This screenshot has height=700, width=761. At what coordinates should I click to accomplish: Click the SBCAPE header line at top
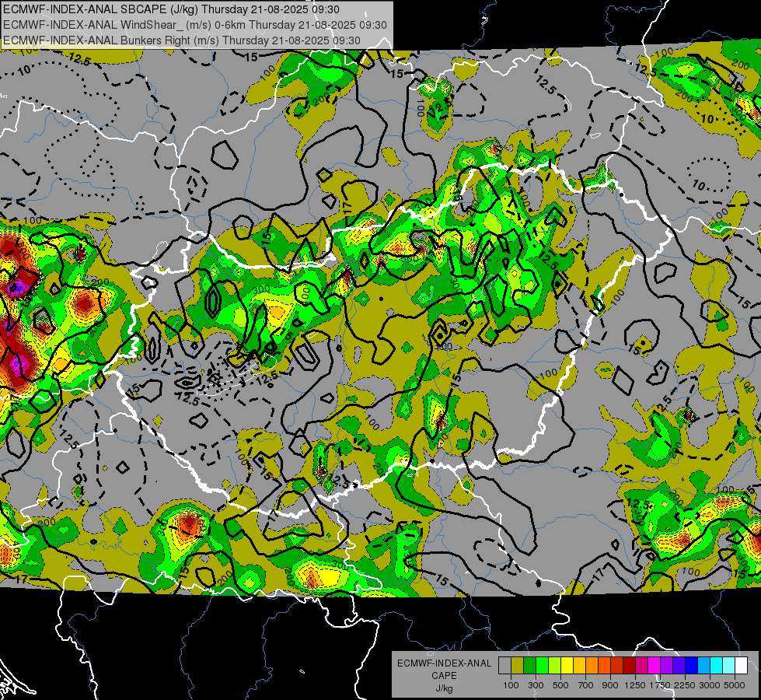point(171,9)
